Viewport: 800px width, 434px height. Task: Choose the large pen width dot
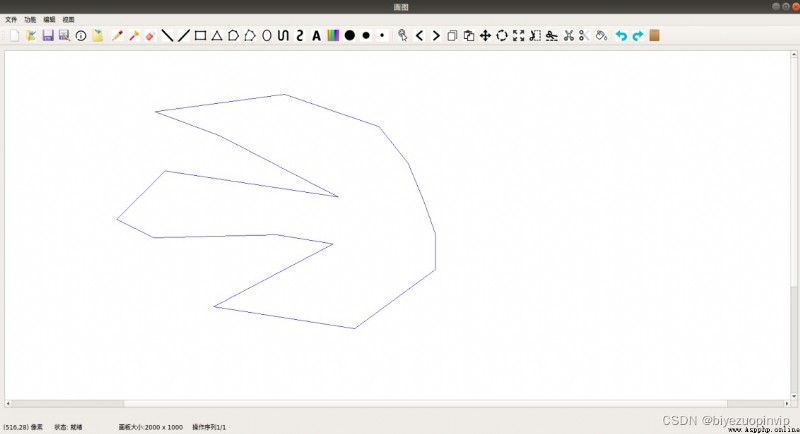[x=349, y=35]
